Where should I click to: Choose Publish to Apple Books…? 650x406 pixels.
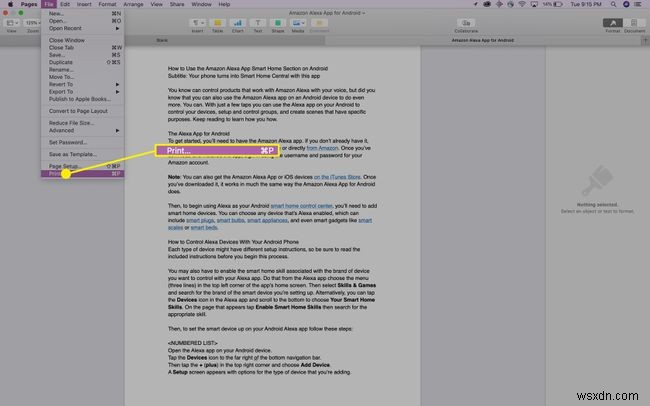pos(82,99)
